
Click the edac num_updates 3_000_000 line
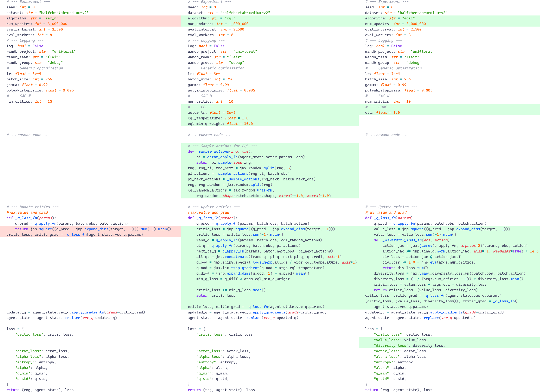[x=395, y=24]
